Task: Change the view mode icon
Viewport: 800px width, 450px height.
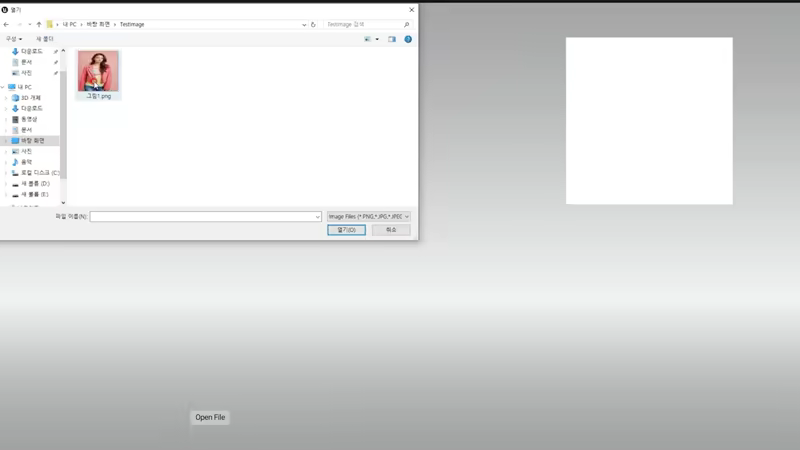Action: [367, 39]
